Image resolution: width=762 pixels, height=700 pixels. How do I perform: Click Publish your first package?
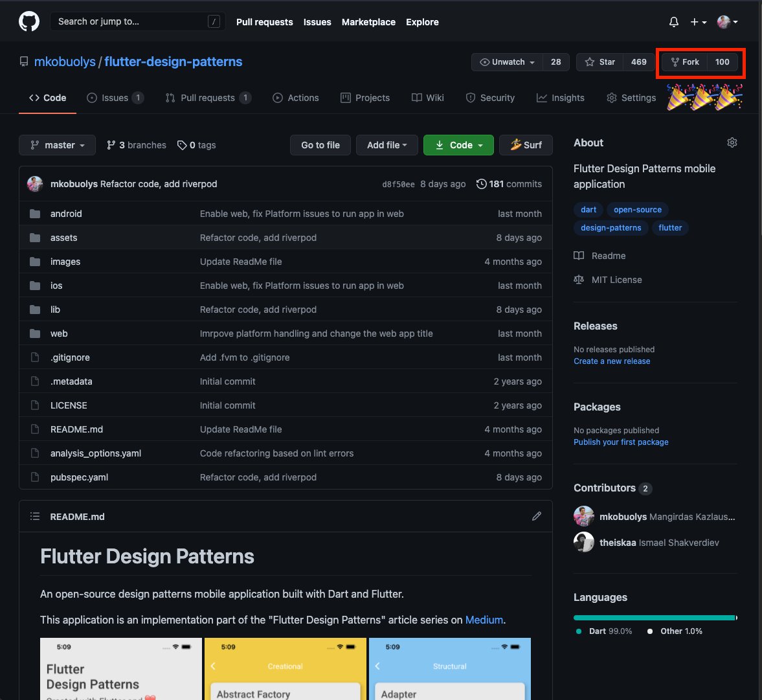[621, 442]
